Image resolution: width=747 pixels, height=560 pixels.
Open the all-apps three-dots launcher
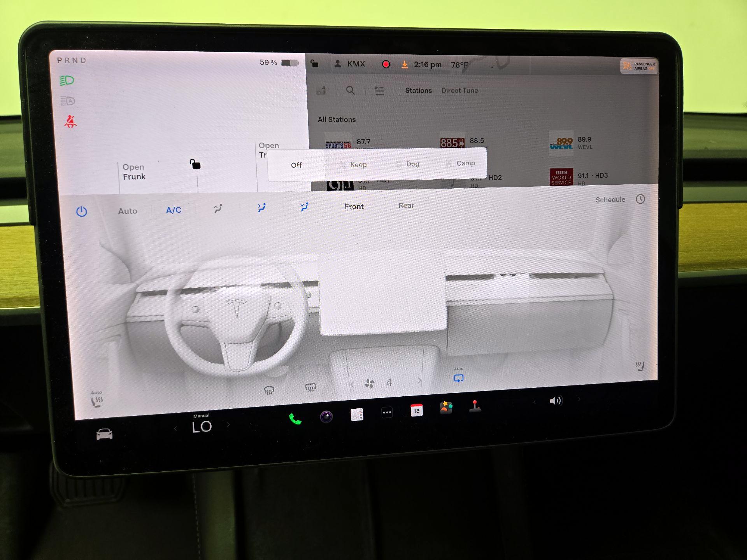pyautogui.click(x=387, y=413)
